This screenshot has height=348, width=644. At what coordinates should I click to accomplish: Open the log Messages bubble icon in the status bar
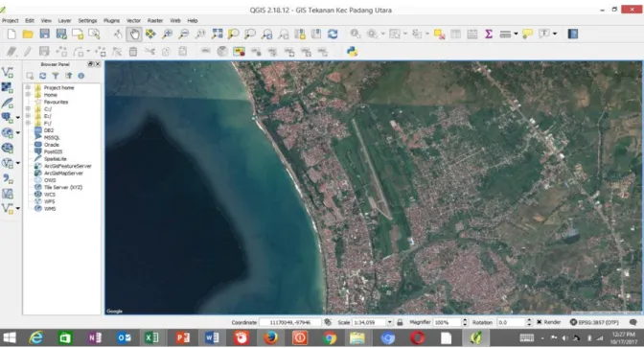tap(632, 322)
